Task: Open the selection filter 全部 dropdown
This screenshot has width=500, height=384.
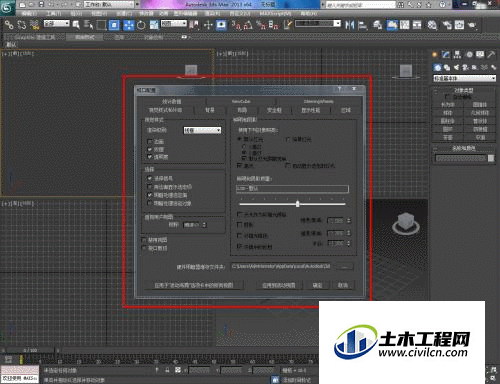Action: [x=57, y=23]
